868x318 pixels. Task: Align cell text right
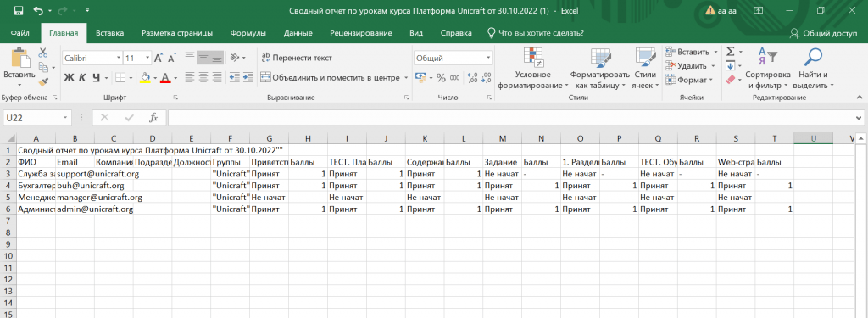coord(216,77)
